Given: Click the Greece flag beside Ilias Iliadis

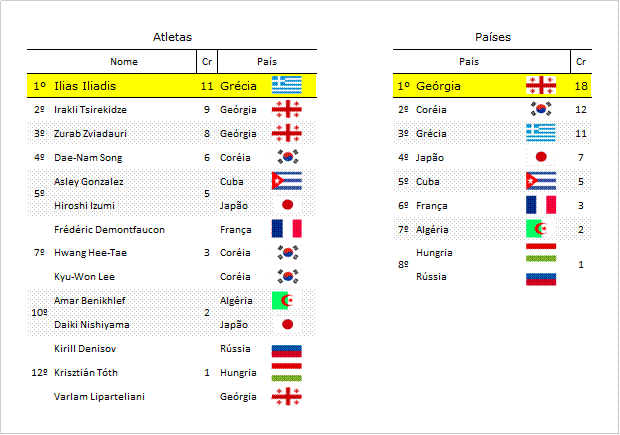Looking at the screenshot, I should pyautogui.click(x=287, y=85).
